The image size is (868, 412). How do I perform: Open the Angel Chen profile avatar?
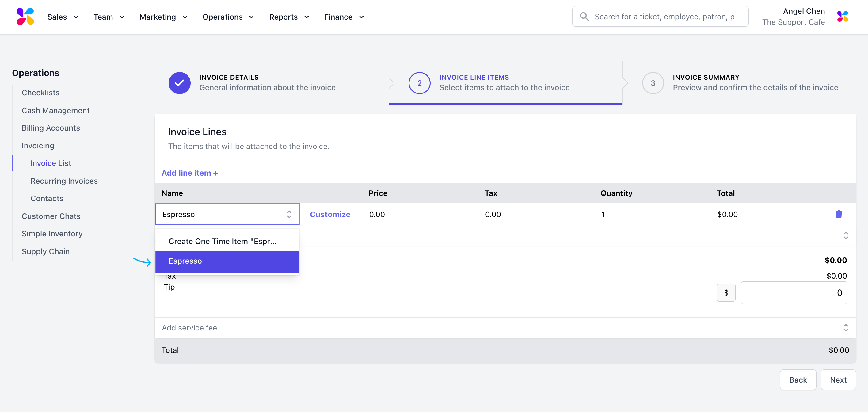842,17
